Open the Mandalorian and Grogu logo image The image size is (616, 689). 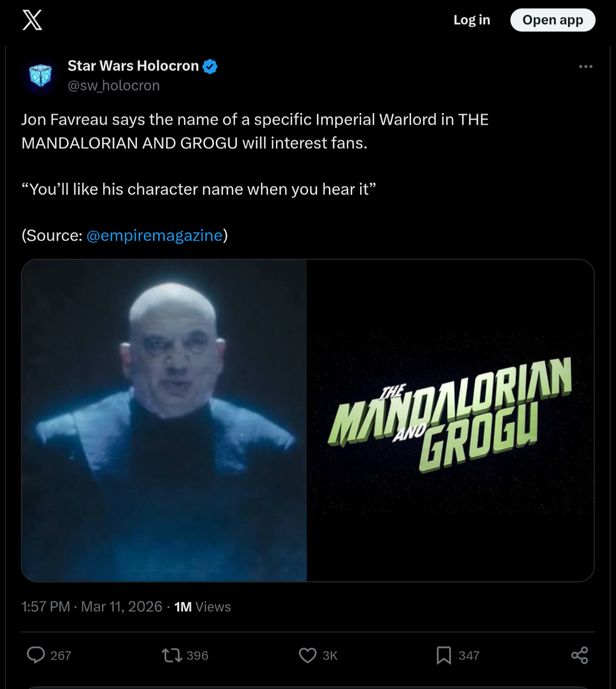(x=451, y=420)
